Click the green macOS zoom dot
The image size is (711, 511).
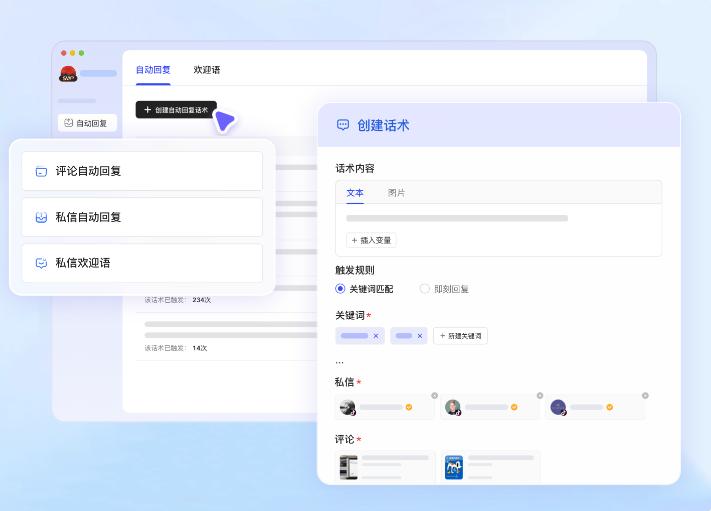tap(82, 53)
